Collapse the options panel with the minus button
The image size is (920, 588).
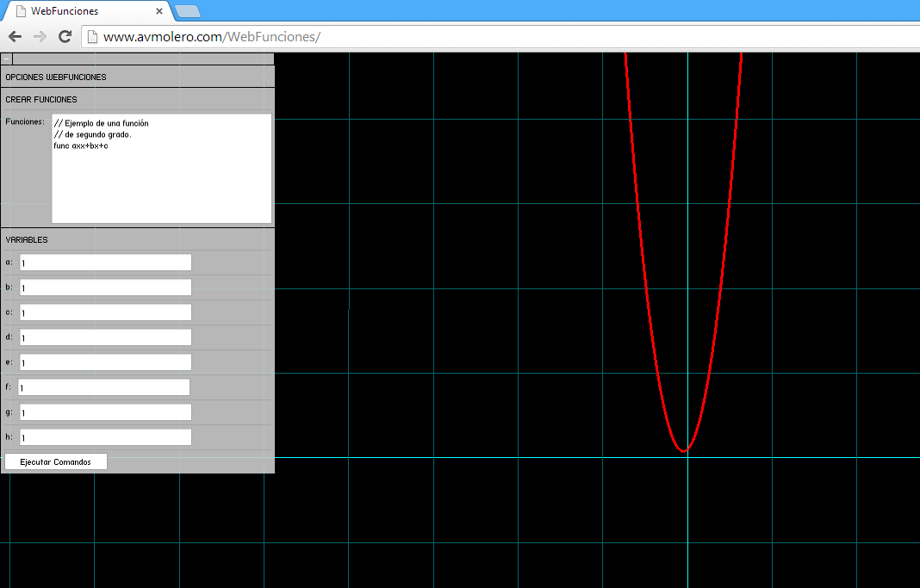tap(7, 59)
